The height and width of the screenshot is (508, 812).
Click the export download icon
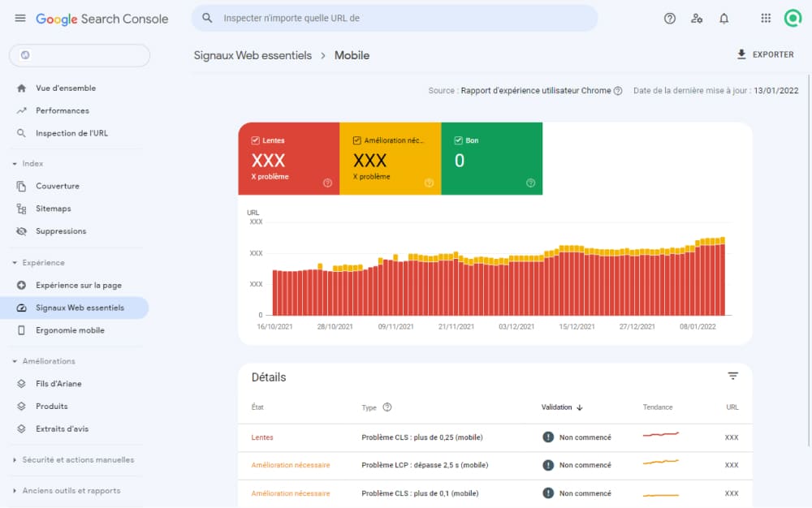(x=741, y=54)
